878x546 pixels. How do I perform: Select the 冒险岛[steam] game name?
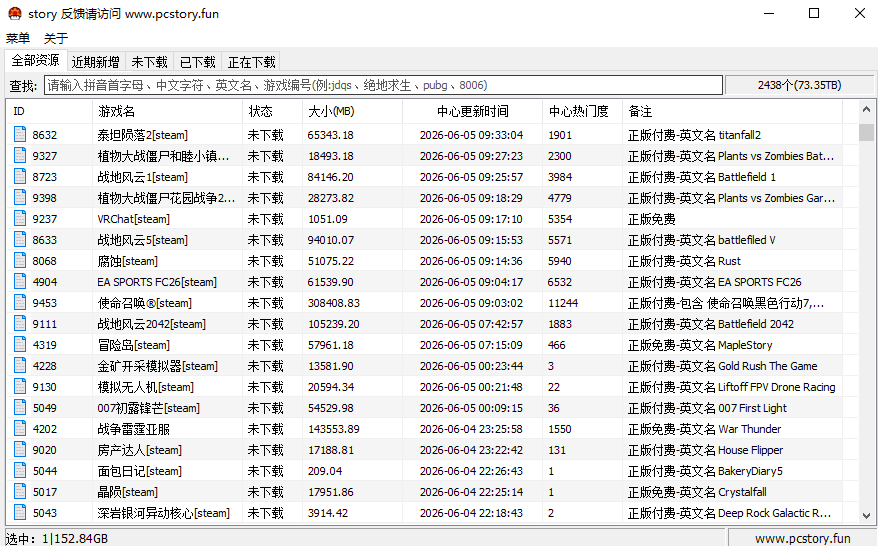click(x=134, y=345)
